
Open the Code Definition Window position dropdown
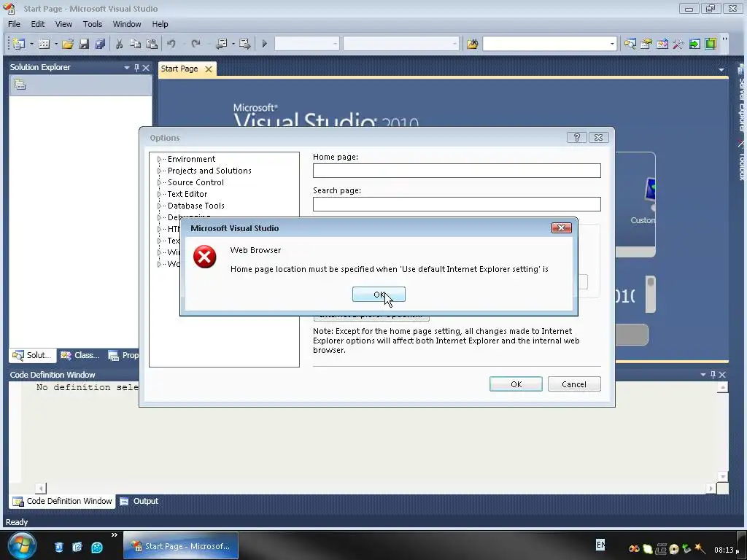[x=703, y=375]
